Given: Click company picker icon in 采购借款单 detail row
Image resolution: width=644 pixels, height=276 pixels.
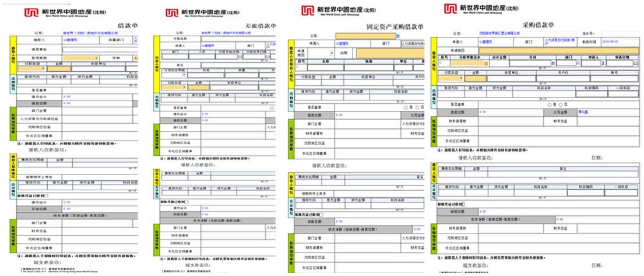Looking at the screenshot, I should 553,64.
